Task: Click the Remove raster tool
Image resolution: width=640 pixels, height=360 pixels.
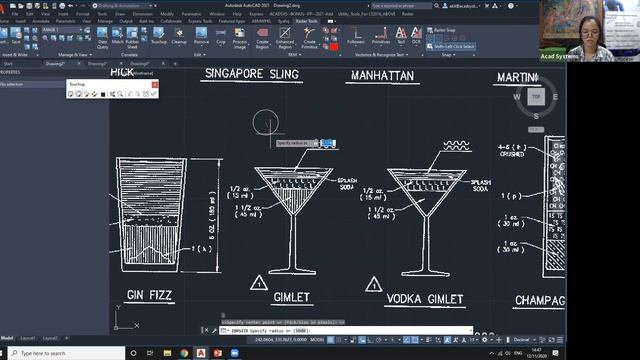Action: click(201, 36)
